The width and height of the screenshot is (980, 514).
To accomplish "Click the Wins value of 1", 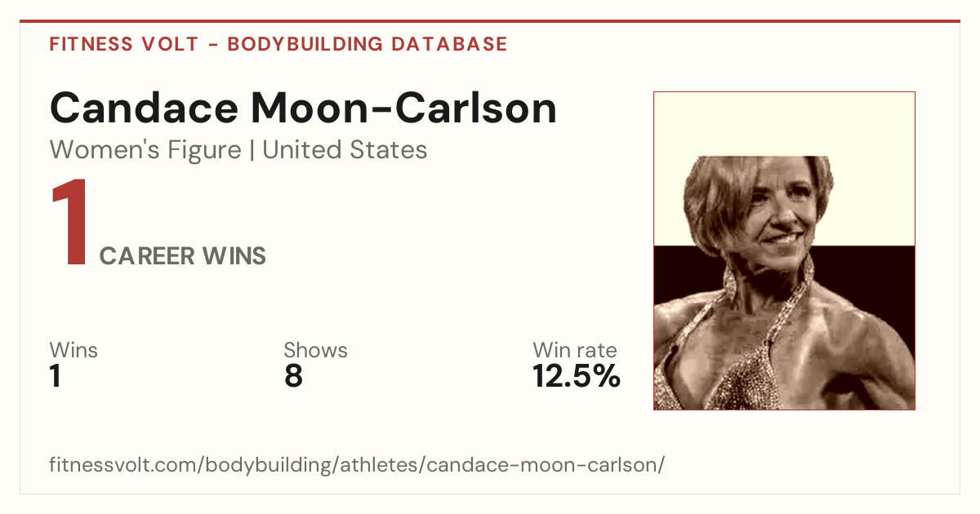I will (56, 376).
